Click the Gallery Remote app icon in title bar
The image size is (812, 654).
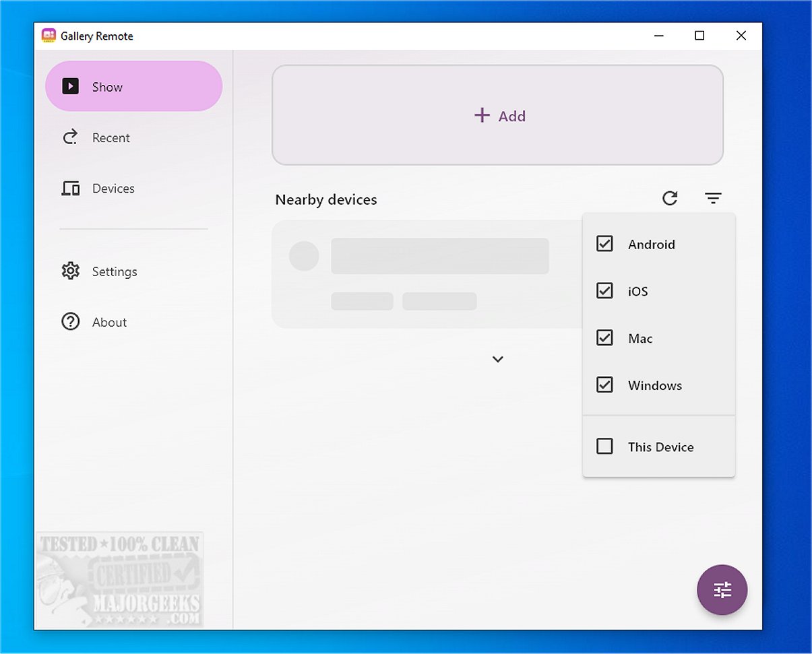tap(49, 36)
